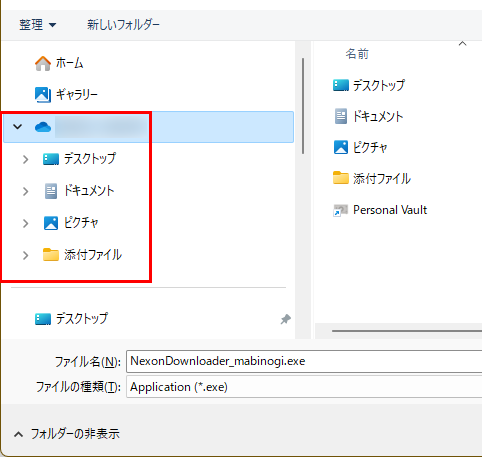This screenshot has width=482, height=457.
Task: Select ピクチャ in the navigation tree
Action: click(x=81, y=223)
